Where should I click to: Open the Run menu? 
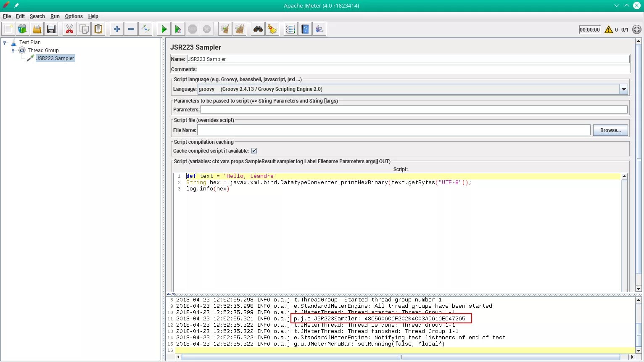[55, 16]
